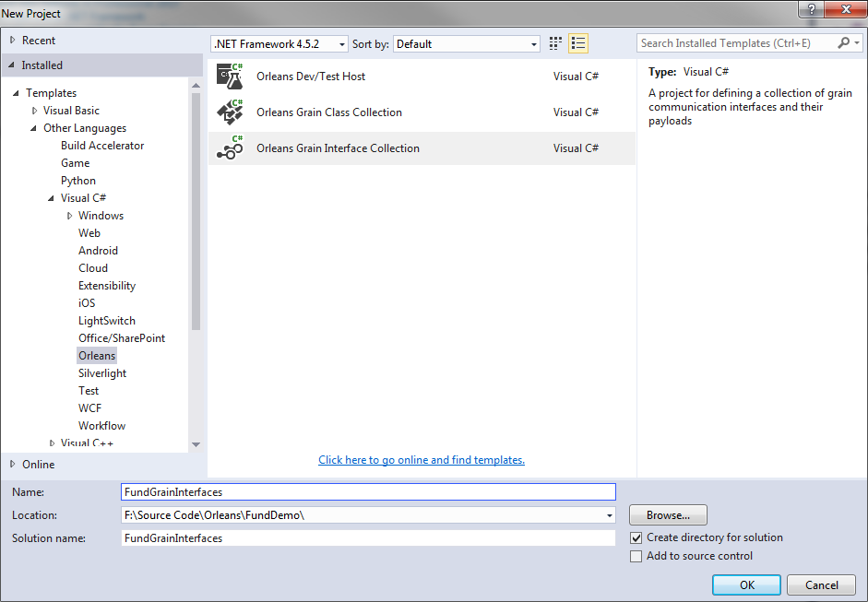Expand the Visual Basic tree node

click(34, 111)
